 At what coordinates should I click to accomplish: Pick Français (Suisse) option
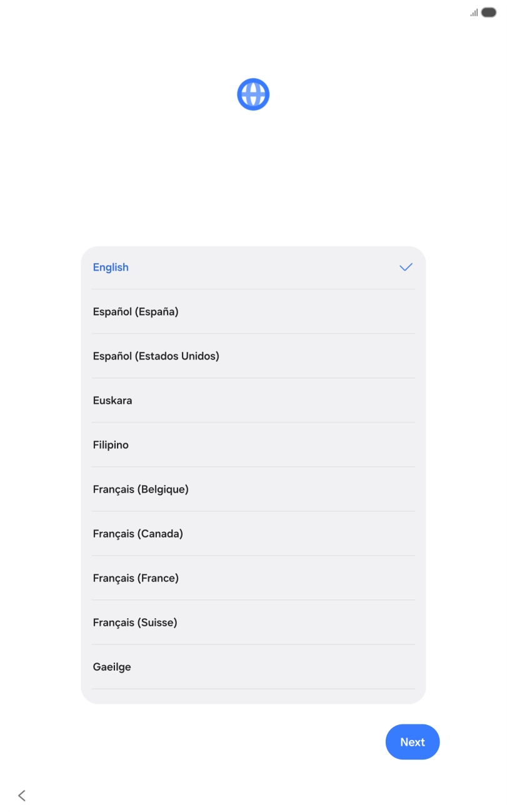[x=135, y=622]
